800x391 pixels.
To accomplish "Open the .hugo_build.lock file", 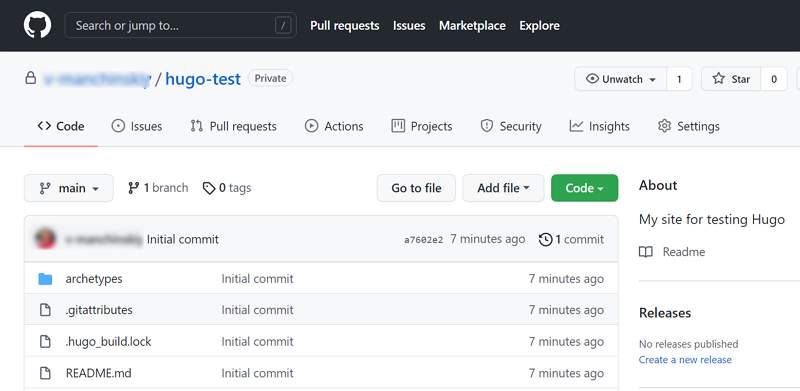I will pos(108,341).
